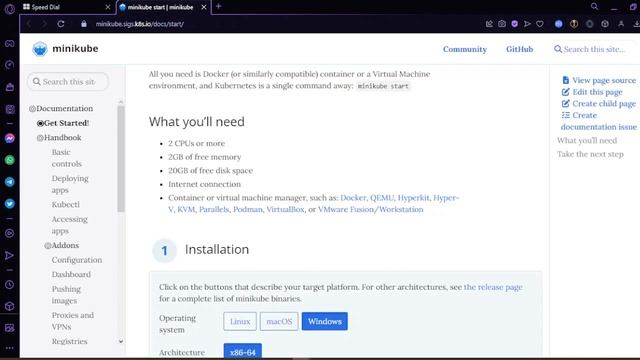Follow VMware Fusion/Workstation link

click(371, 209)
